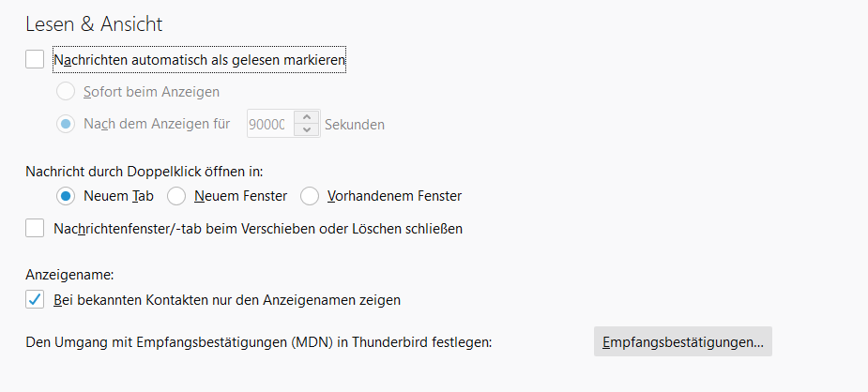Click the MDN handling description text
868x392 pixels.
(x=259, y=342)
